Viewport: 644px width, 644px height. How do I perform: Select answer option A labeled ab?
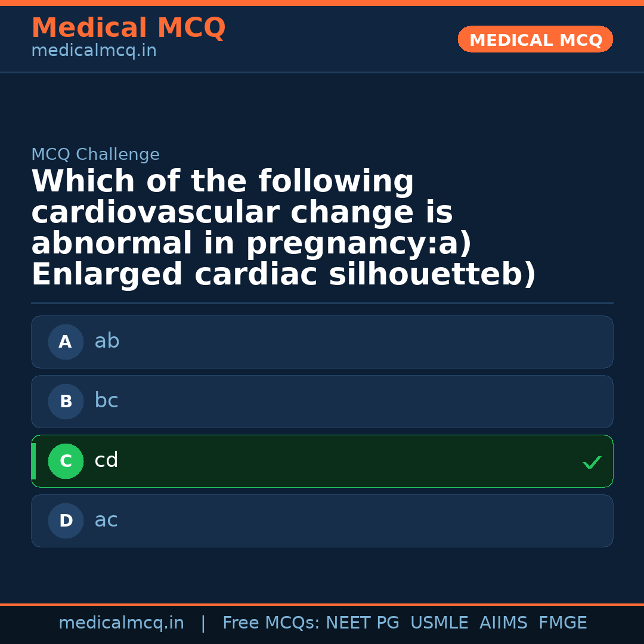[x=322, y=342]
